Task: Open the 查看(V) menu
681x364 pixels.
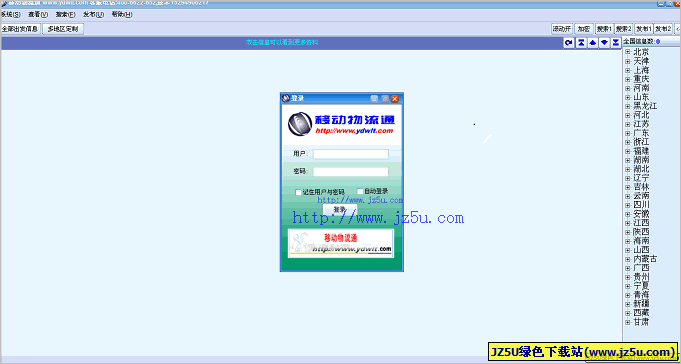Action: [38, 14]
